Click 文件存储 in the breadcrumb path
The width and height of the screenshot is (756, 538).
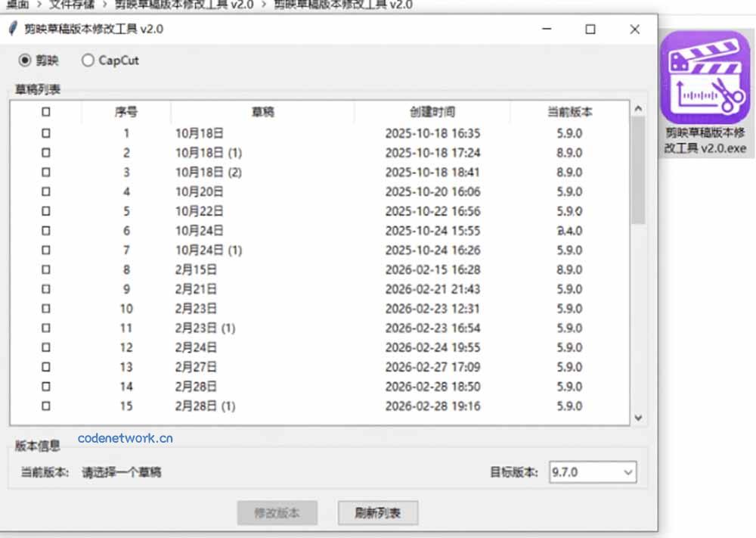72,5
